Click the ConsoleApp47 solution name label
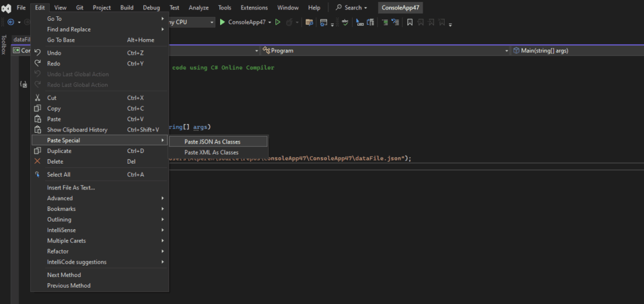 (x=401, y=8)
